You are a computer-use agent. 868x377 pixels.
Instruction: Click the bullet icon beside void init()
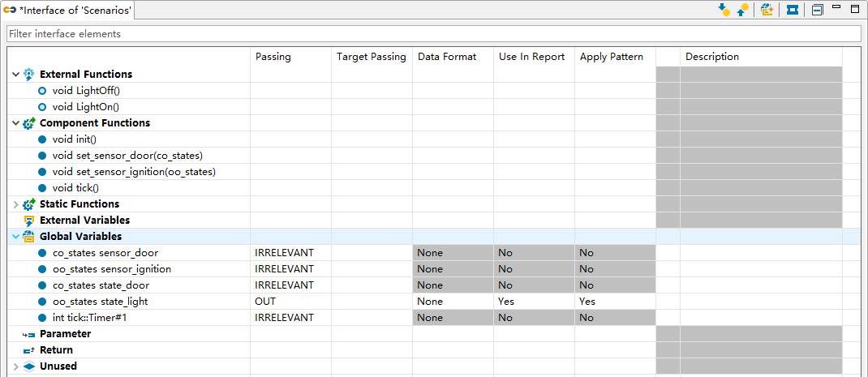pos(42,139)
